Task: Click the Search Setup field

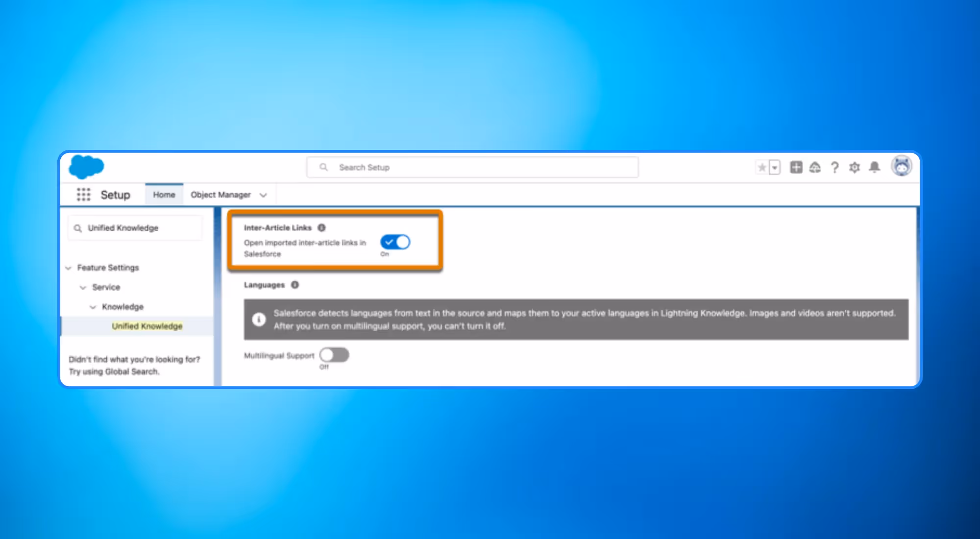Action: point(472,167)
